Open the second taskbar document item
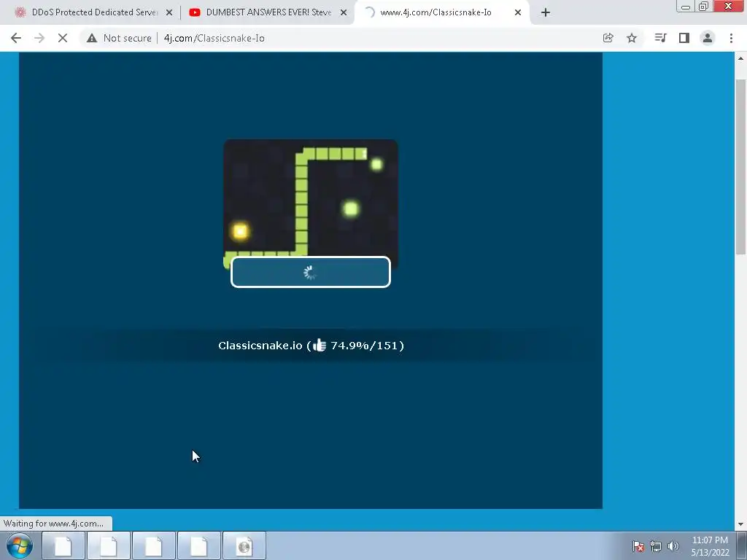The height and width of the screenshot is (560, 747). tap(108, 545)
